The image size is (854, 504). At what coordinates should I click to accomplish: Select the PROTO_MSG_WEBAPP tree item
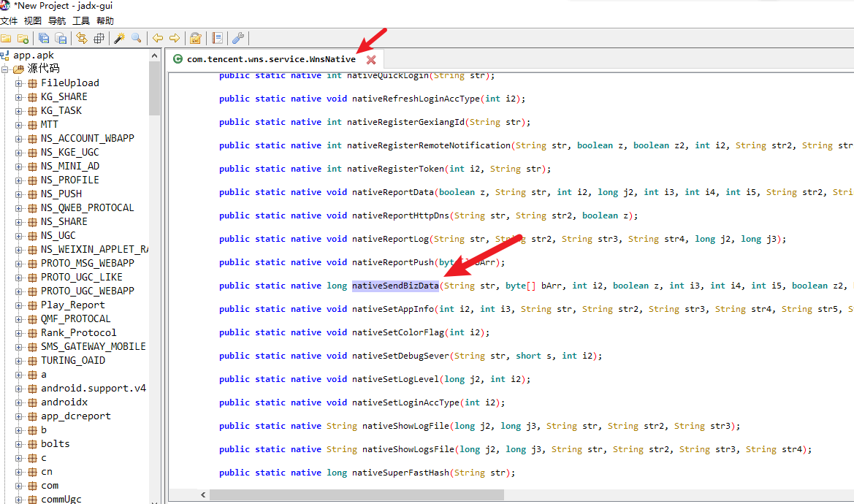click(x=87, y=264)
